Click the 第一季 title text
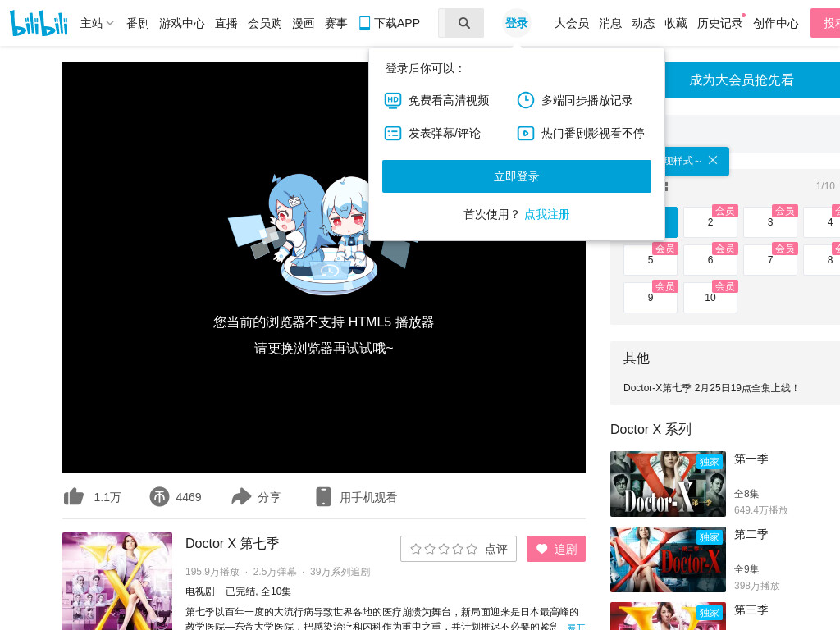 click(x=751, y=459)
